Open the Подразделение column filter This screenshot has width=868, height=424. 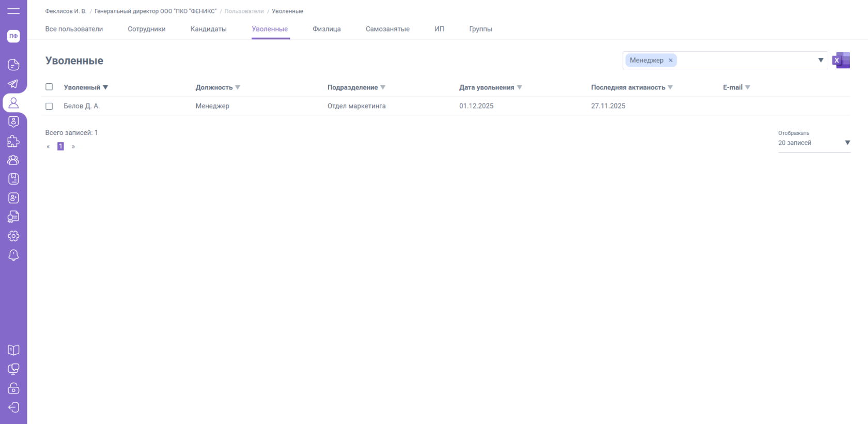pyautogui.click(x=383, y=87)
